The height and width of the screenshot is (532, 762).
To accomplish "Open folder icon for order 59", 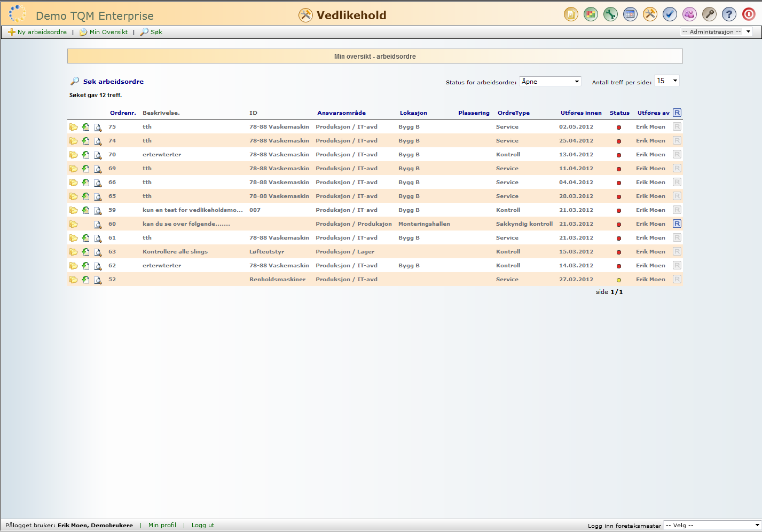I will 74,210.
